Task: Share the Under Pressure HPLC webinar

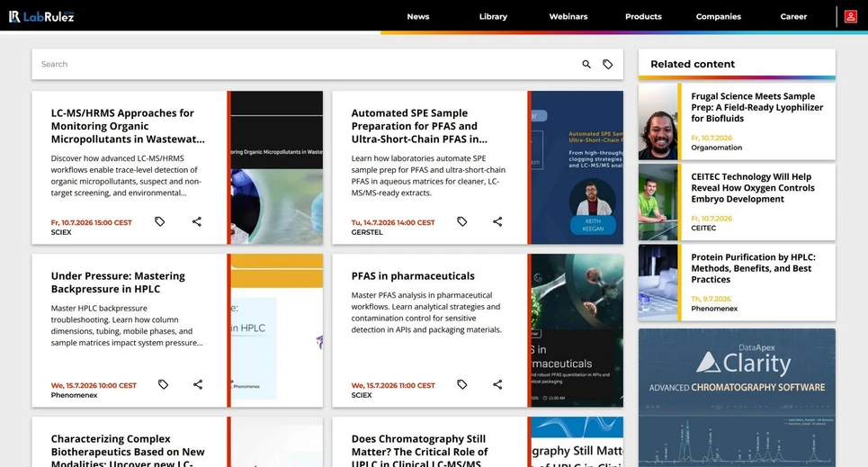Action: pyautogui.click(x=198, y=384)
